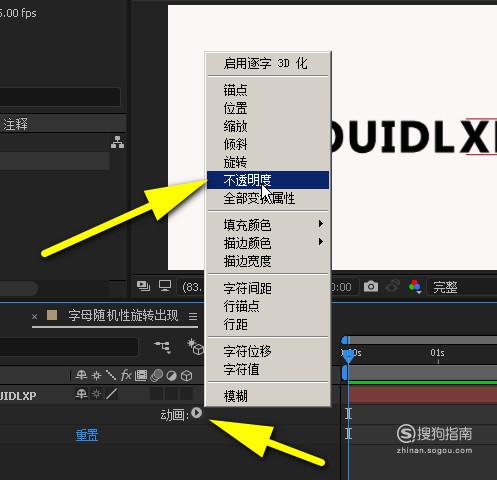The width and height of the screenshot is (497, 480).
Task: Click the frame blending column header icon
Action: click(x=141, y=376)
